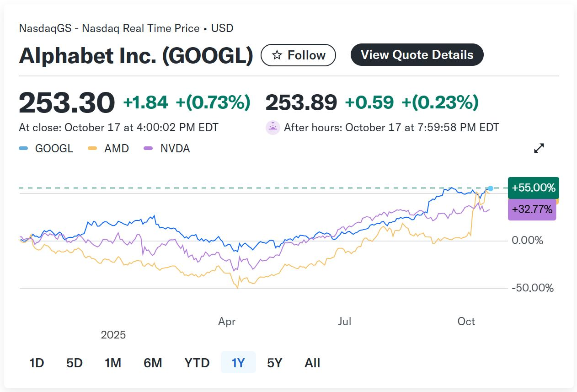This screenshot has height=392, width=577.
Task: Switch to the 6M range
Action: [153, 363]
